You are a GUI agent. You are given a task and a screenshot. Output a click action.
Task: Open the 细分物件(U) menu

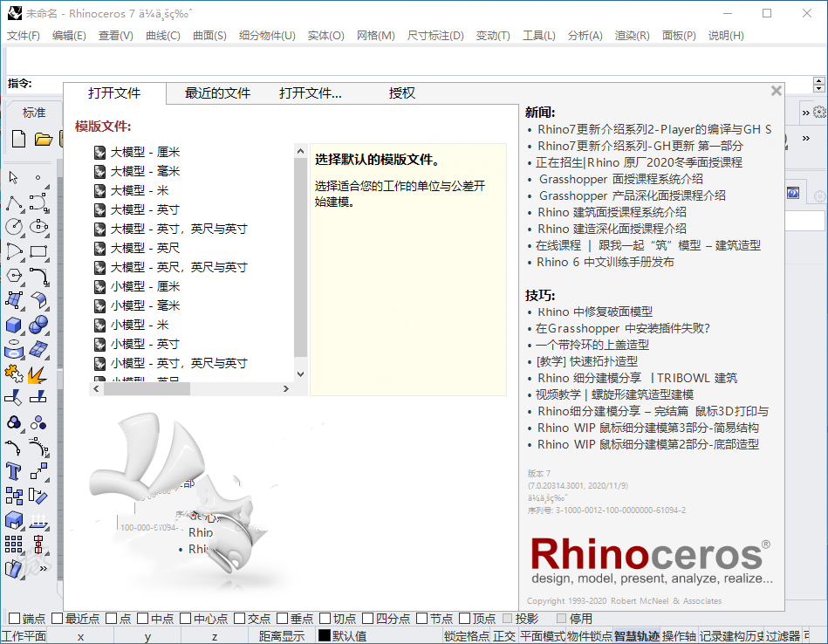[x=267, y=36]
